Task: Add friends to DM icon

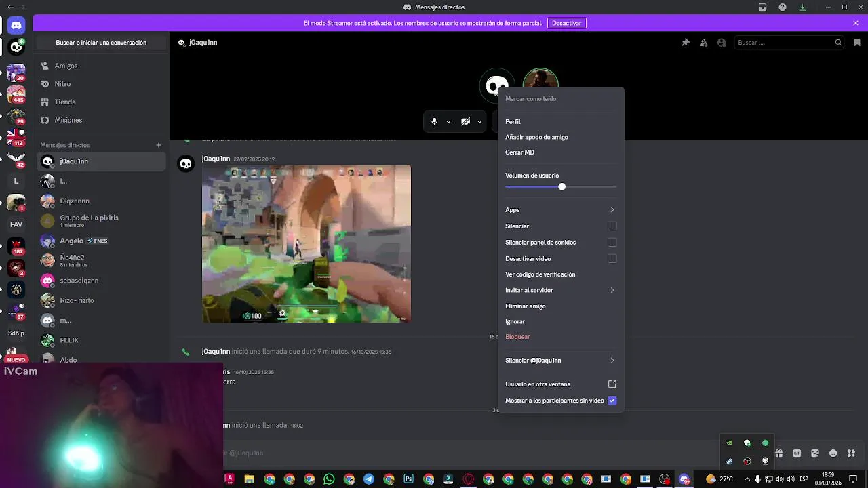Action: 704,43
